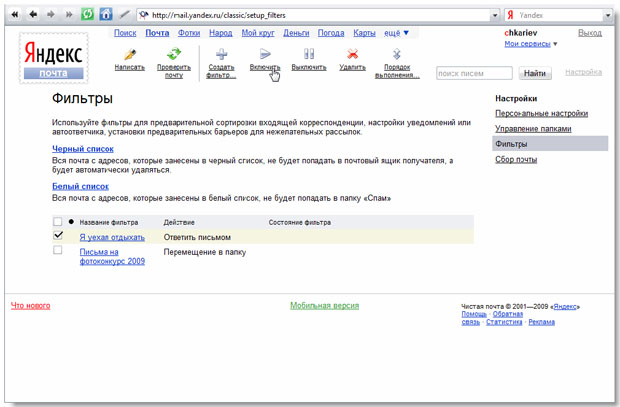Click the Выключить pause icon

309,54
